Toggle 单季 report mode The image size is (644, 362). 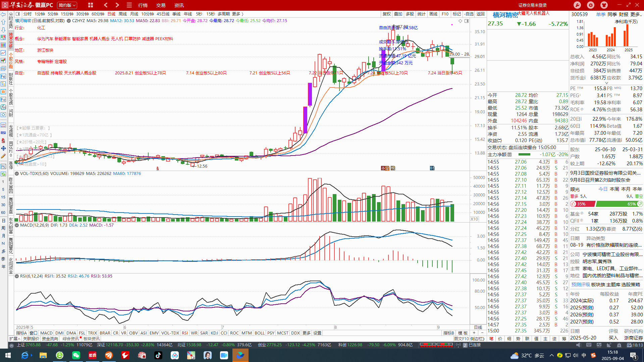point(601,14)
